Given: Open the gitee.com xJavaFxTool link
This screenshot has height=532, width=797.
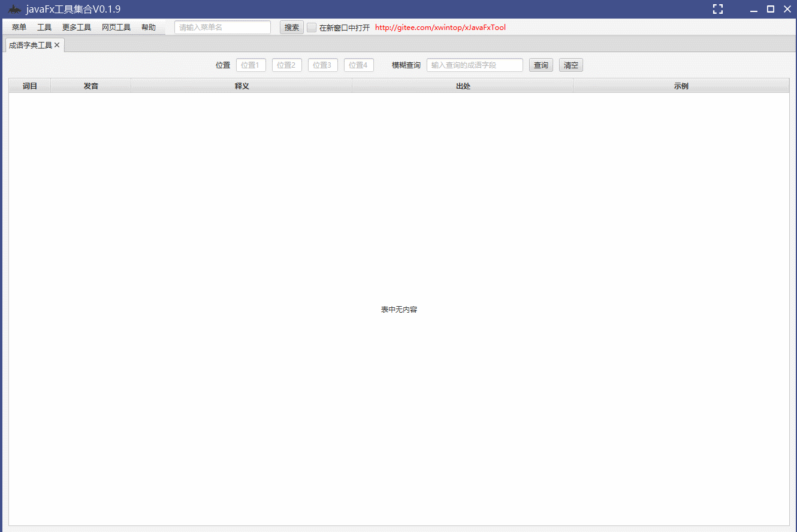Looking at the screenshot, I should (x=440, y=28).
